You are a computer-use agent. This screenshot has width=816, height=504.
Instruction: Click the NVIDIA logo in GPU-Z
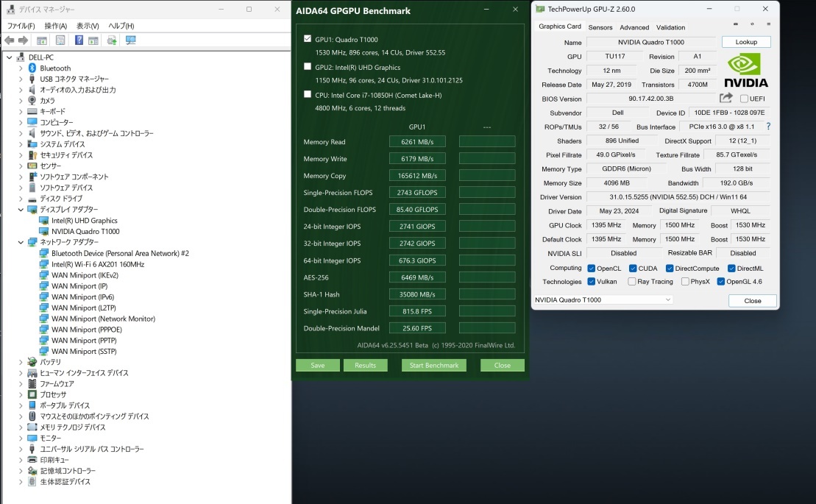coord(746,71)
